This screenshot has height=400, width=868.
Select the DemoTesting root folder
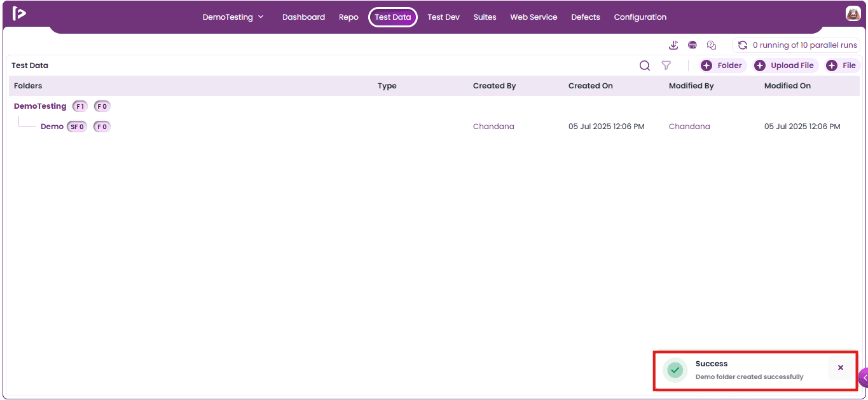[40, 106]
